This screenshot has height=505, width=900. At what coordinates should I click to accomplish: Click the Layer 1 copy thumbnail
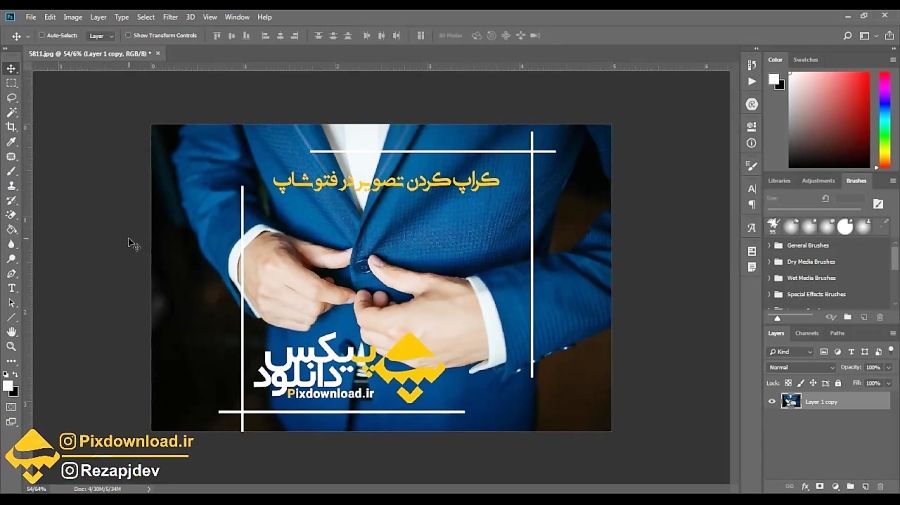[791, 401]
